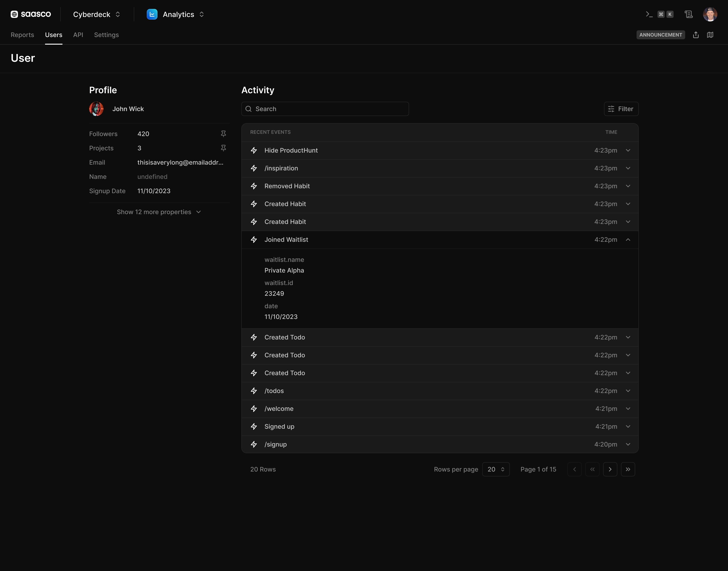Screen dimensions: 728x571
Task: Click the Private Alpha waitlist name
Action: [x=284, y=271]
